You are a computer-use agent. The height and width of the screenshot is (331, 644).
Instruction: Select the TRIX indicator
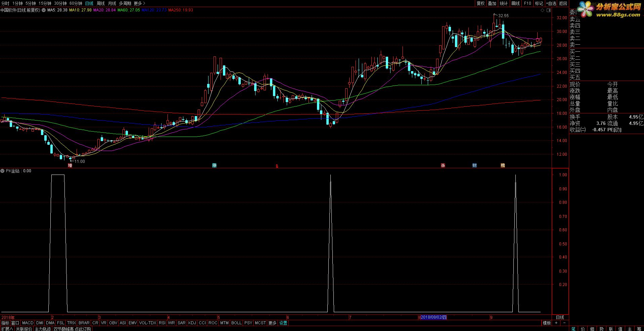(x=72, y=323)
